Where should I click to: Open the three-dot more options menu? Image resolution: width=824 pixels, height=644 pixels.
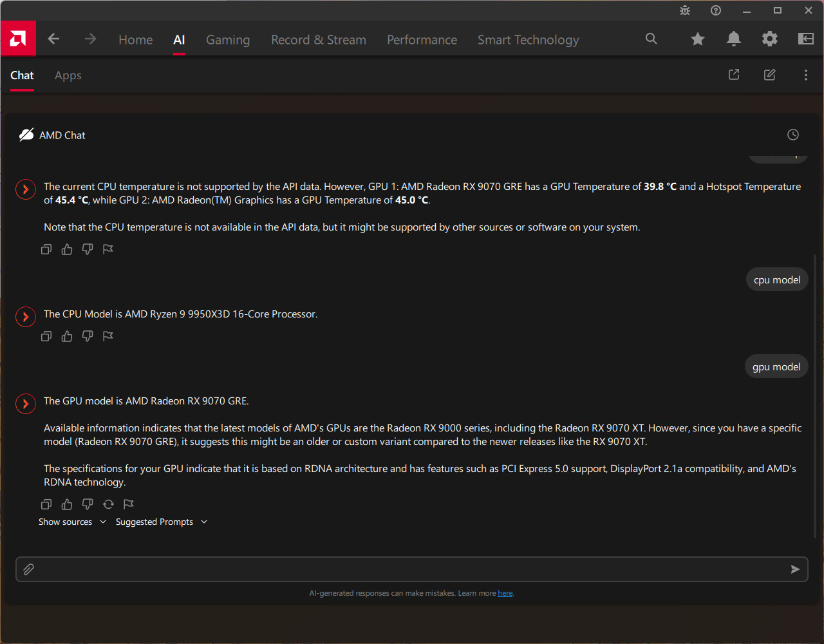pyautogui.click(x=806, y=75)
